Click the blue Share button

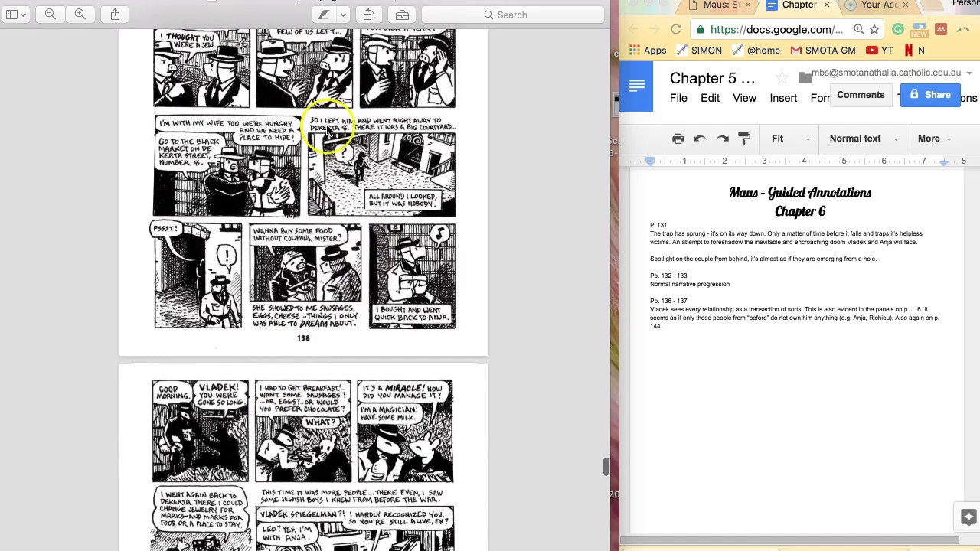point(930,95)
